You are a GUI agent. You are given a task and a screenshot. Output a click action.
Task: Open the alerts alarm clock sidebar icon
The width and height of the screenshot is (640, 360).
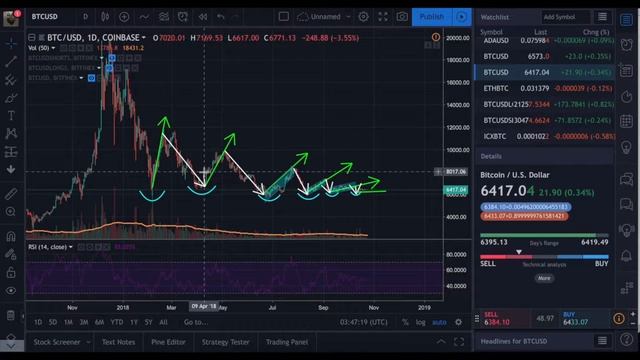pos(627,44)
